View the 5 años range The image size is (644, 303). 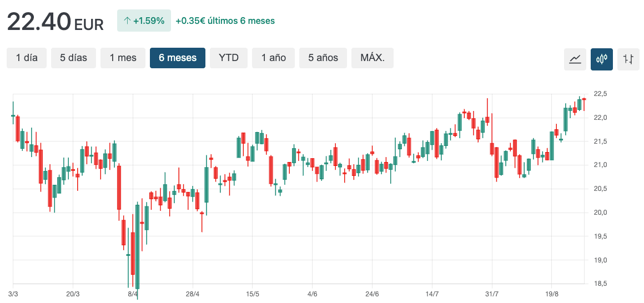coord(323,58)
